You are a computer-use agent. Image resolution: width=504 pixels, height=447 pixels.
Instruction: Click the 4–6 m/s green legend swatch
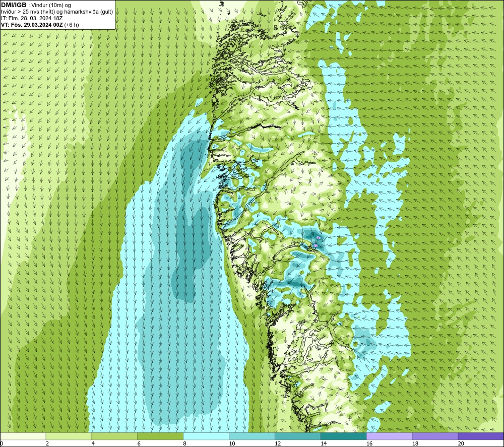coord(114,436)
